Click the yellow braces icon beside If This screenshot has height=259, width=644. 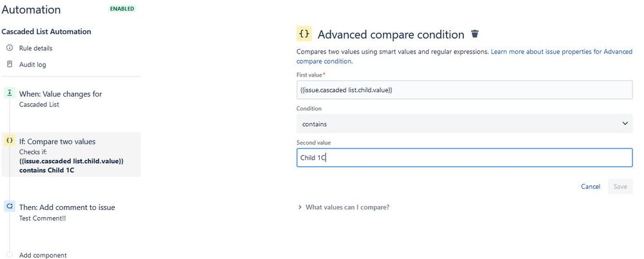pos(10,141)
